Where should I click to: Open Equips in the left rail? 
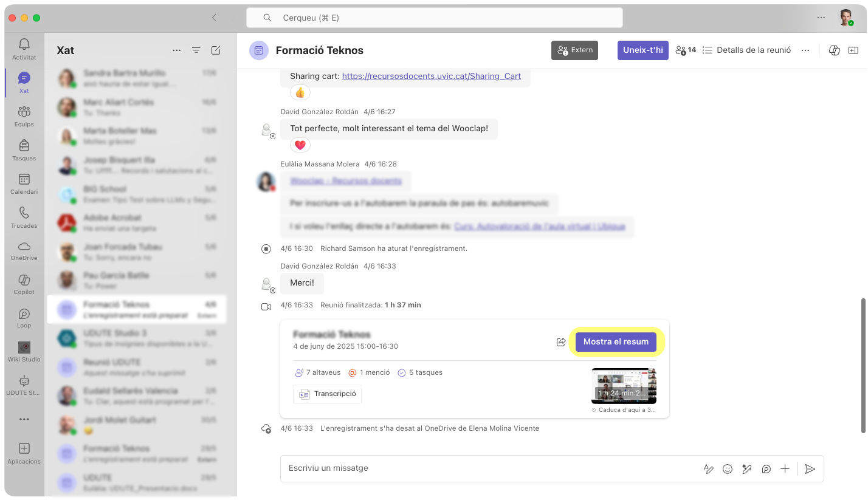click(24, 116)
